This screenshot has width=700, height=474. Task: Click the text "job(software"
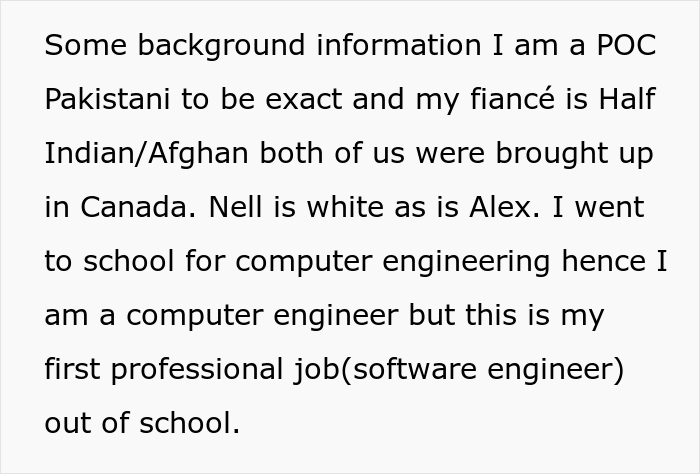(385, 370)
